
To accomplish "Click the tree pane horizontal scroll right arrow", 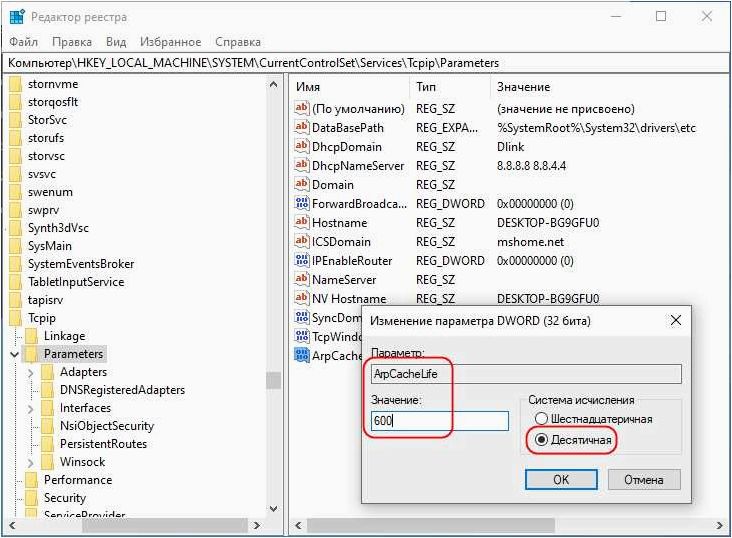I will point(256,525).
